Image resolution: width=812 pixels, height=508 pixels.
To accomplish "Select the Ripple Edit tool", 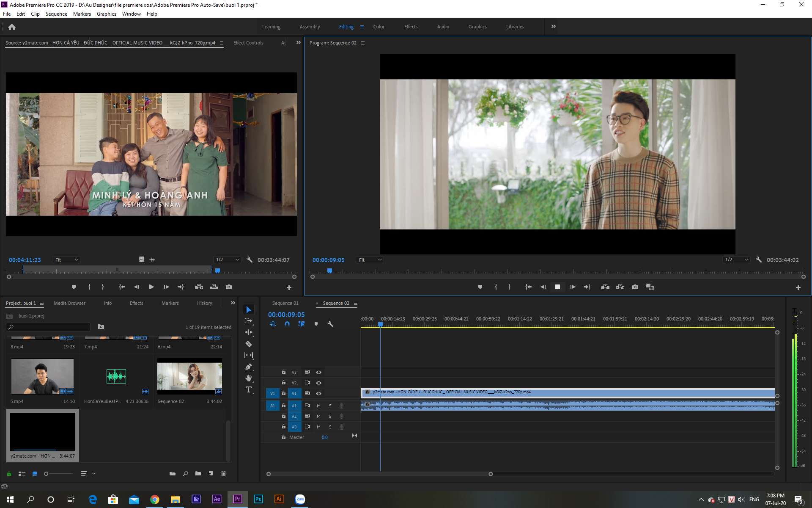I will pyautogui.click(x=249, y=332).
